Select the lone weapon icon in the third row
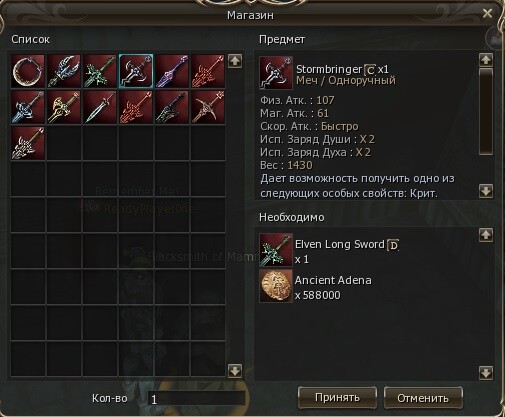Image resolution: width=505 pixels, height=417 pixels. (x=28, y=143)
